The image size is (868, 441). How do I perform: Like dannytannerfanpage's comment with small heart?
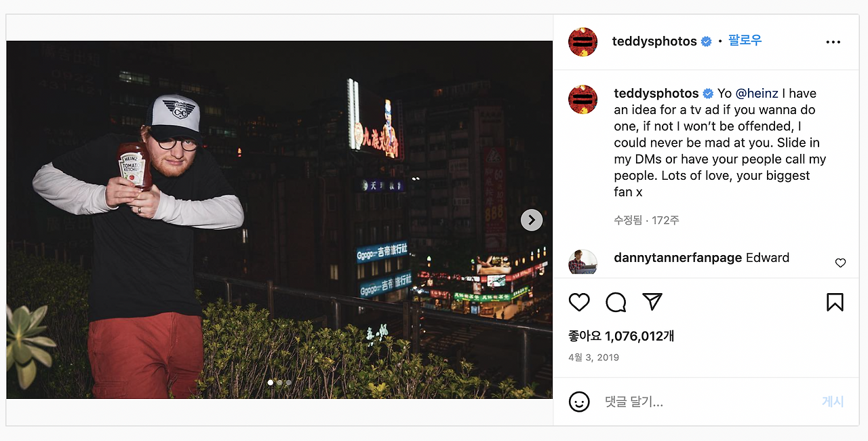[840, 263]
